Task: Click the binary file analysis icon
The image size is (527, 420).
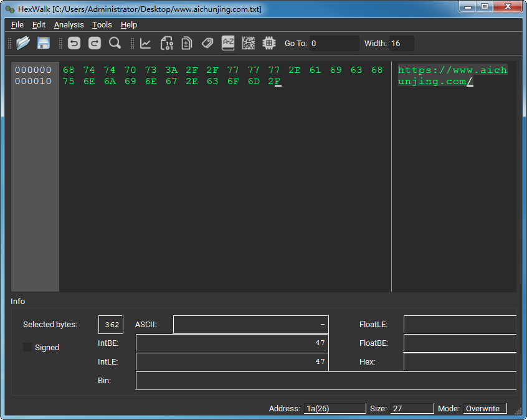Action: click(x=166, y=43)
